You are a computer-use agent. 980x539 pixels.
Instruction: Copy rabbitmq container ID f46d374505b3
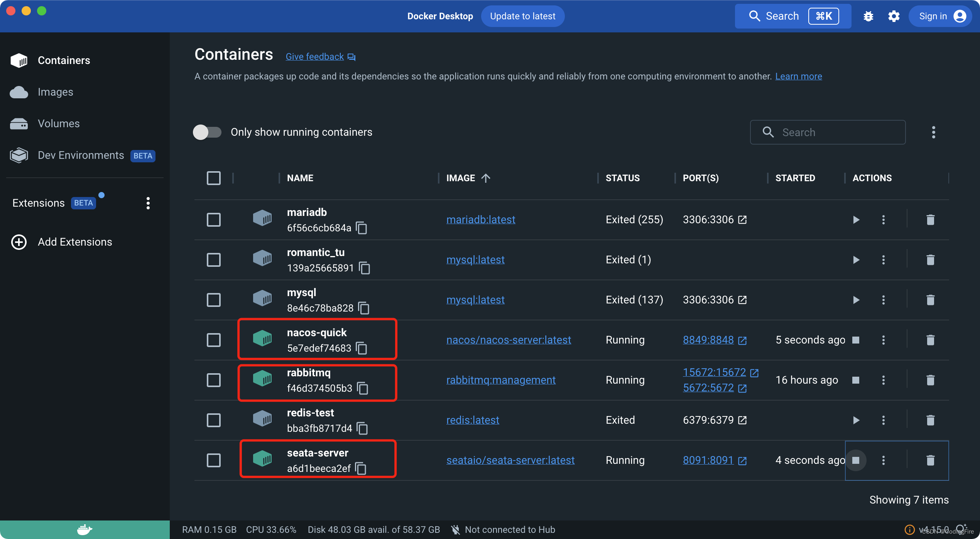point(363,388)
